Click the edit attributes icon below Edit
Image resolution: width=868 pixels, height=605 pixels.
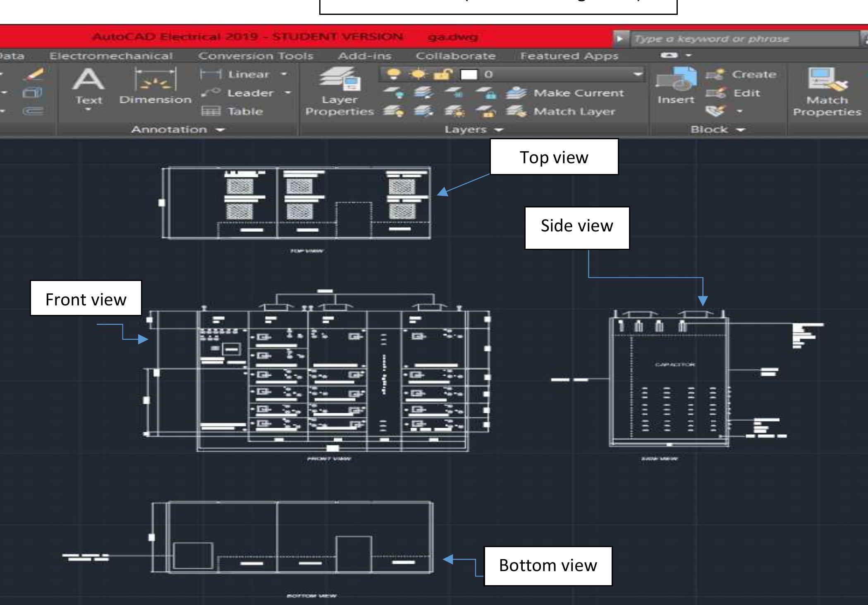coord(715,111)
